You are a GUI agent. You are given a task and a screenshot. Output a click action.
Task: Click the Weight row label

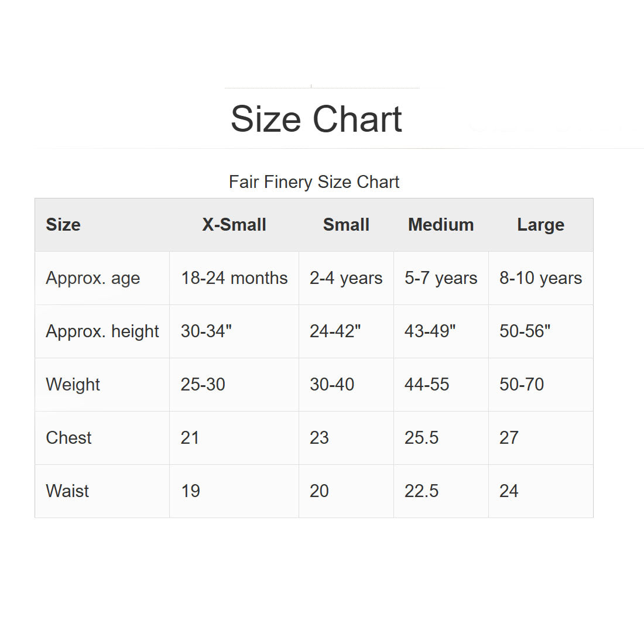pos(73,385)
